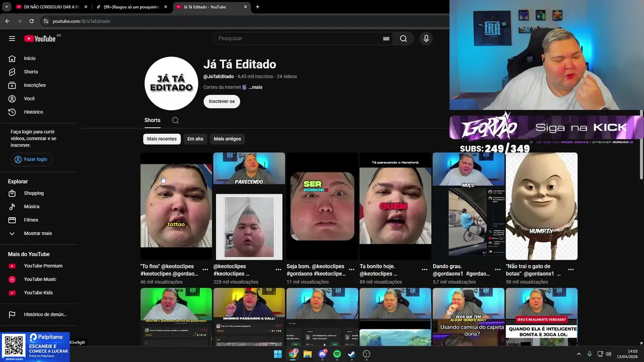Click Fazer login button

pos(31,159)
